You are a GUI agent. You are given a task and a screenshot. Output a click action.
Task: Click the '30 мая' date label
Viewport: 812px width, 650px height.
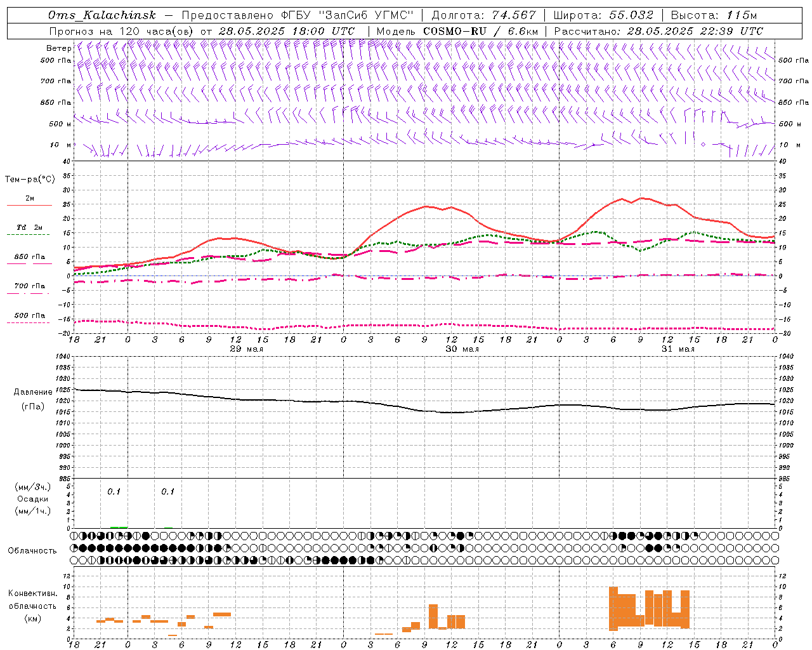(x=462, y=349)
